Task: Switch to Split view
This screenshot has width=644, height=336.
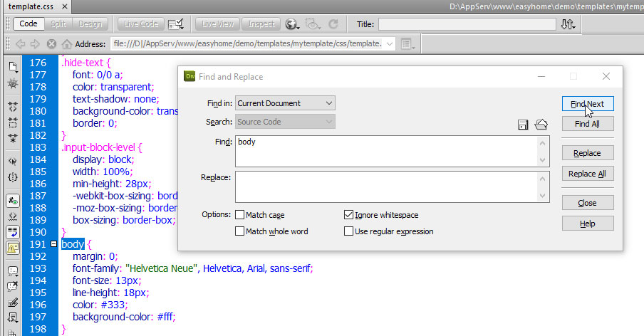Action: pos(58,24)
